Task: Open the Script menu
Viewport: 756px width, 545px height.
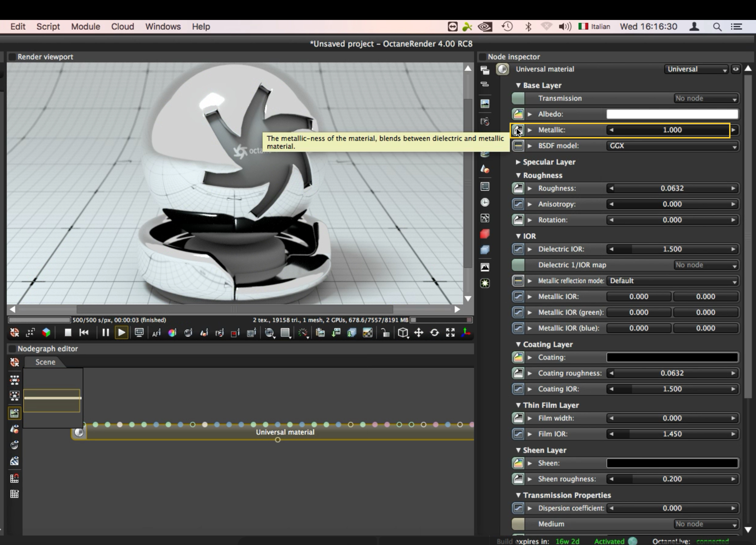Action: [x=48, y=27]
